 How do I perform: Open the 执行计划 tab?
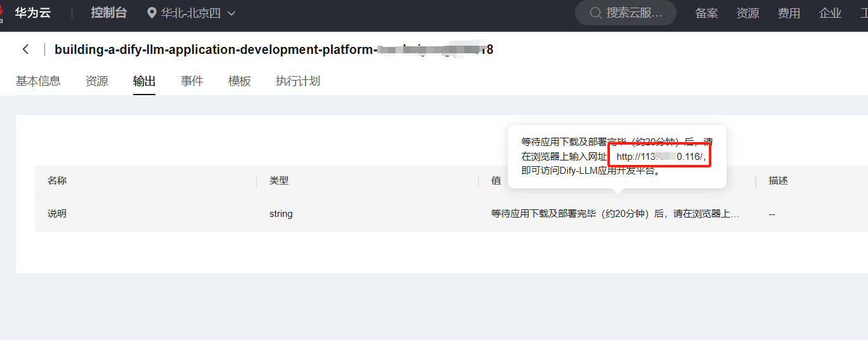click(x=297, y=81)
